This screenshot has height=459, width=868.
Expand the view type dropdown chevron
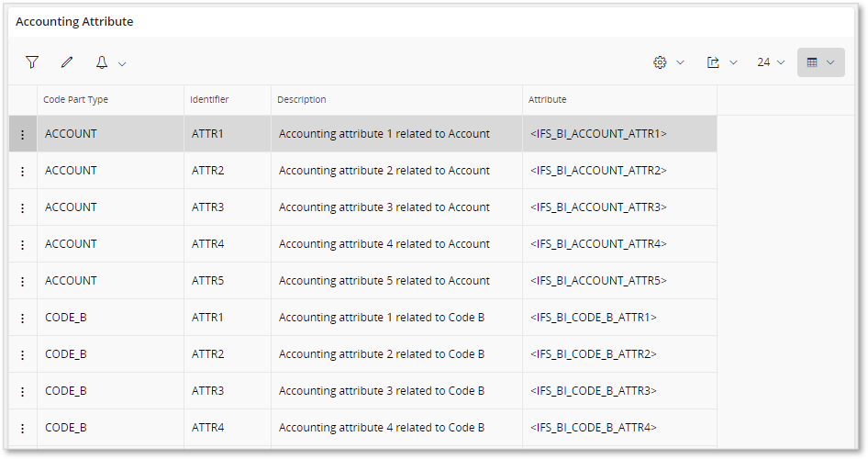pyautogui.click(x=830, y=62)
